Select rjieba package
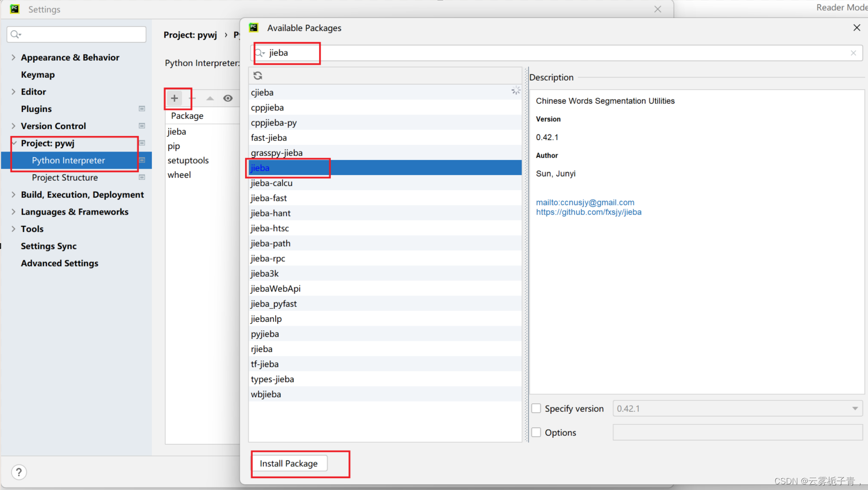Screen dimensions: 868x490 [385, 349]
